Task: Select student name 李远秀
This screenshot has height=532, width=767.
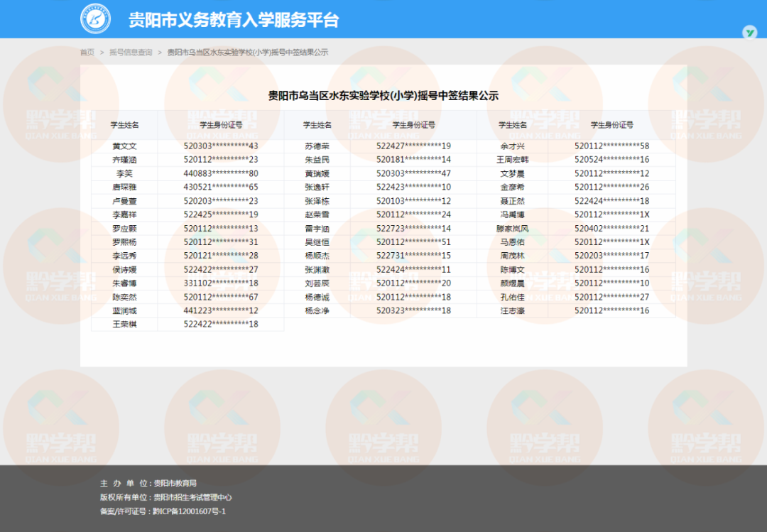Action: point(124,256)
